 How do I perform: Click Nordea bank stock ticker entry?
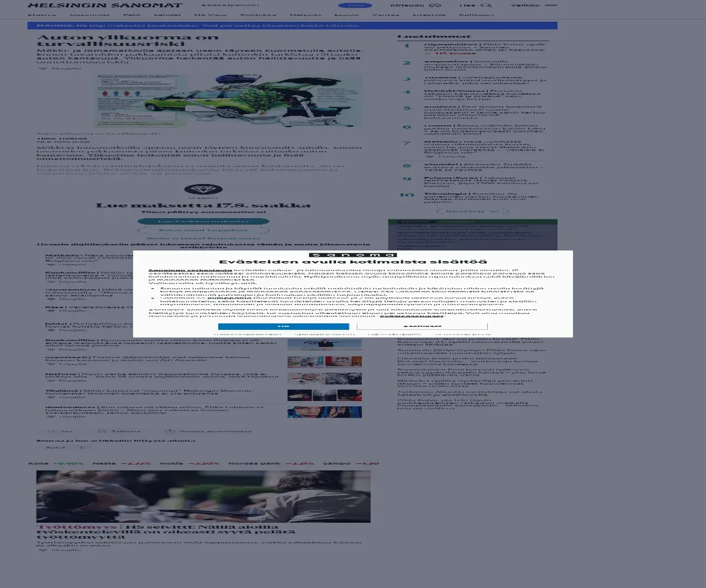tap(271, 463)
